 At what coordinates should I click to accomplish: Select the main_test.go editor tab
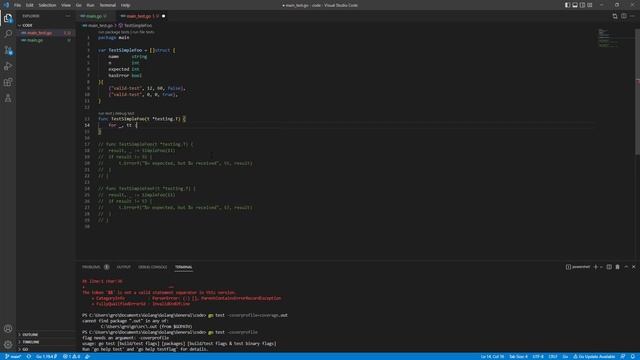tap(142, 16)
